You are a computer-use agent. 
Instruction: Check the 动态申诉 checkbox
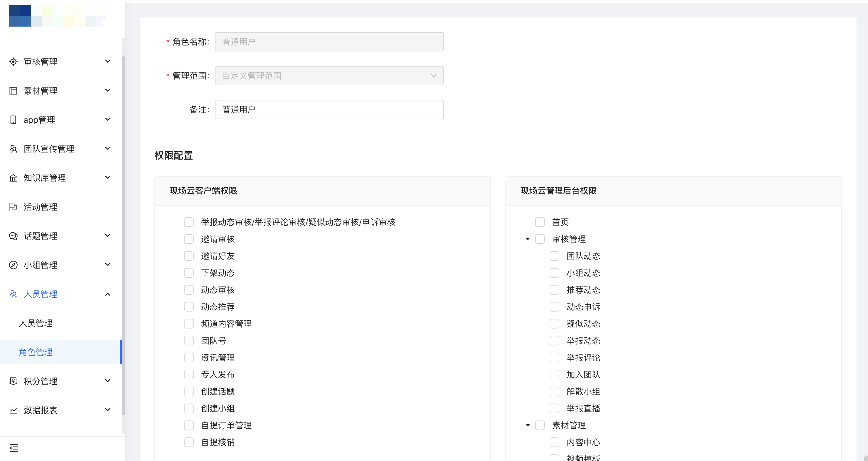click(x=554, y=307)
